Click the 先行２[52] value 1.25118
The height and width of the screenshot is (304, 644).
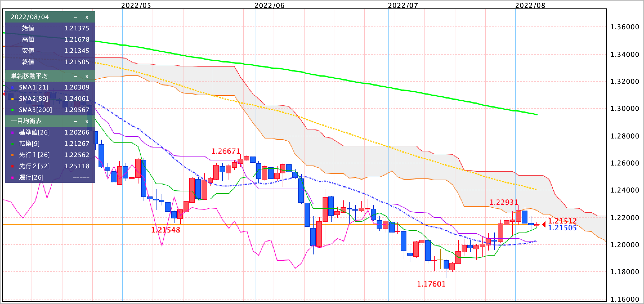pyautogui.click(x=77, y=166)
